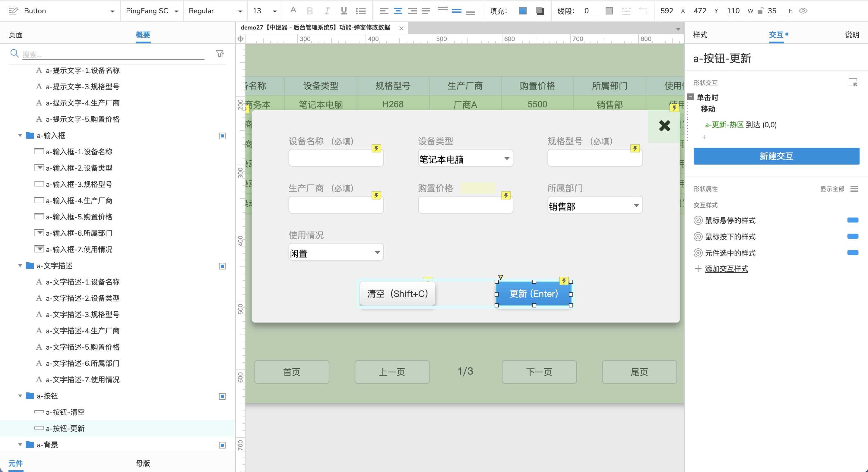Image resolution: width=868 pixels, height=472 pixels.
Task: Click the text color A icon
Action: tap(293, 11)
